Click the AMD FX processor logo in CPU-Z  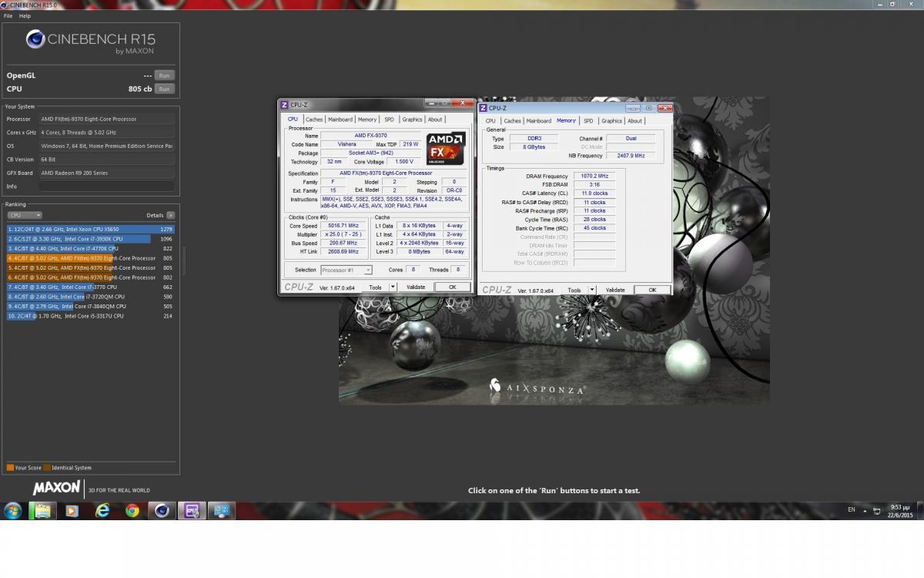[x=446, y=148]
